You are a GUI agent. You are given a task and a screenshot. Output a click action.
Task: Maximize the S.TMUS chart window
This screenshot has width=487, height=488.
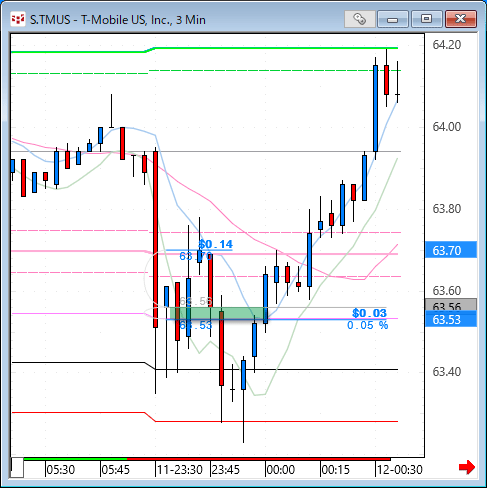426,19
